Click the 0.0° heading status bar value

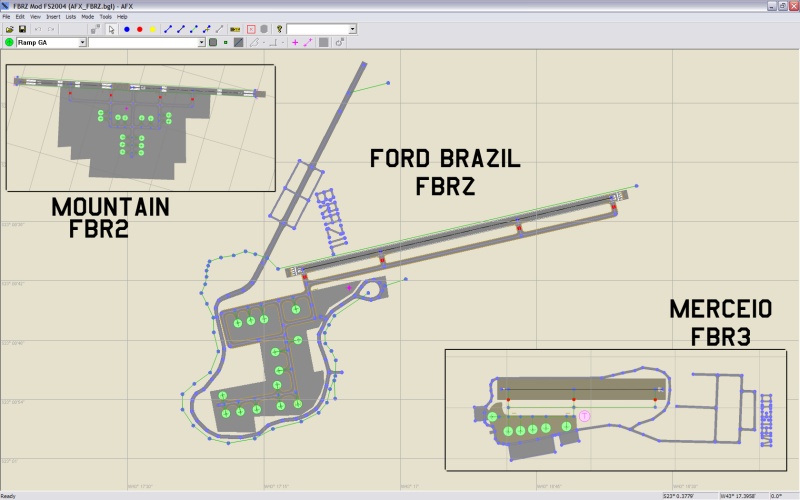777,496
